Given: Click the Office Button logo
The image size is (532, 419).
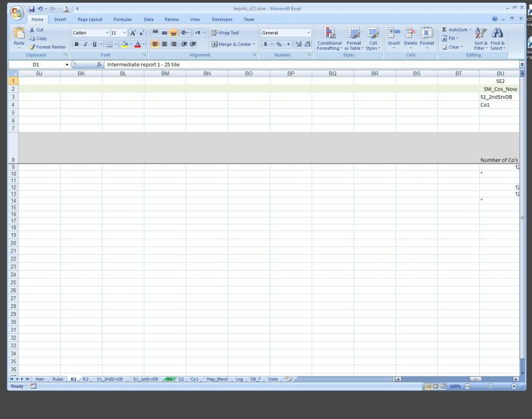Looking at the screenshot, I should 17,13.
